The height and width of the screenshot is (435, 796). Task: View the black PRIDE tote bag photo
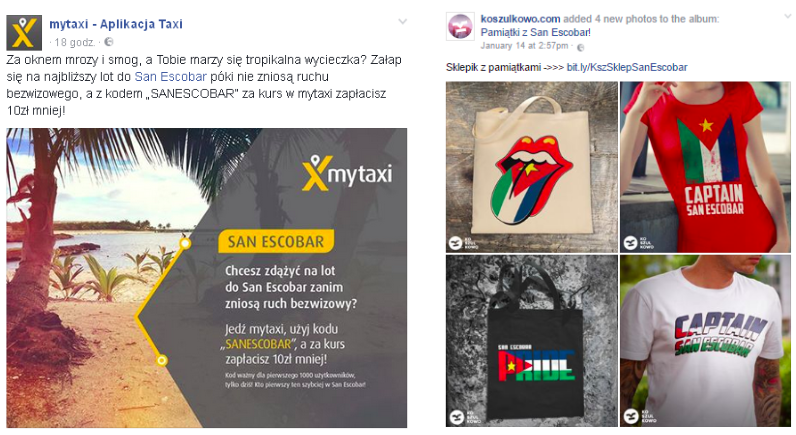coord(532,341)
